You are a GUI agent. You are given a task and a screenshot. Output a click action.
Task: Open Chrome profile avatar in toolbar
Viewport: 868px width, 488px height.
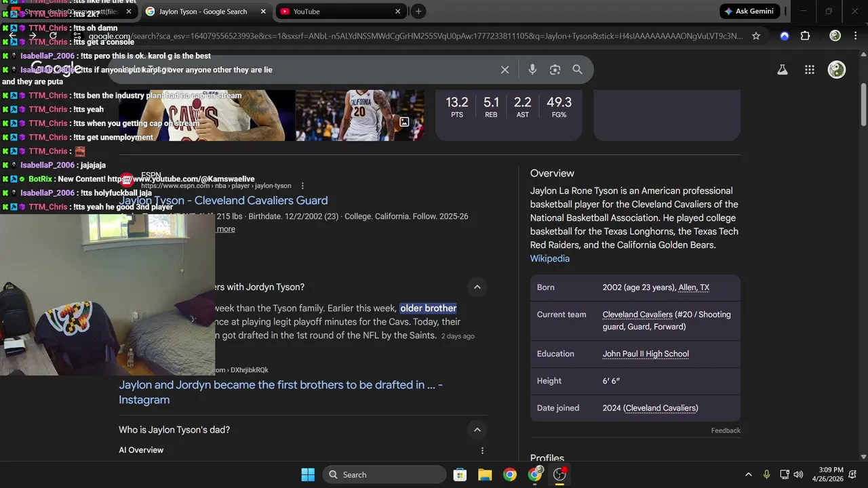[x=835, y=36]
